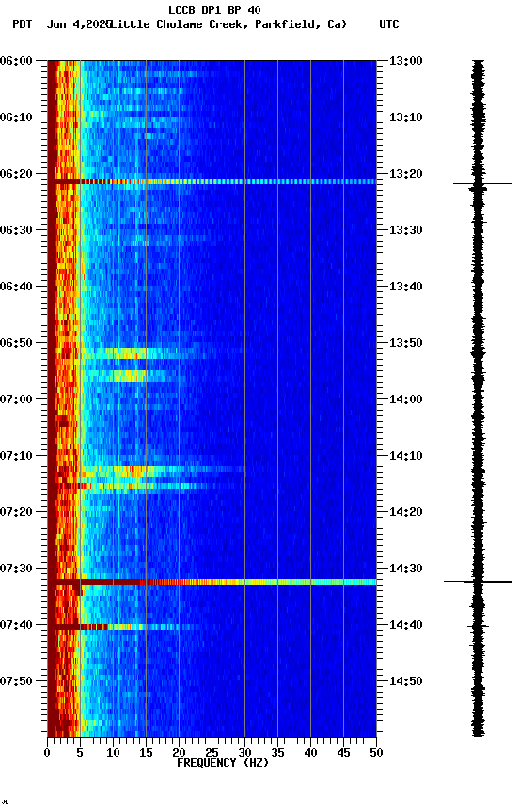Click the 'Parkfield, Ca)' location text
The height and width of the screenshot is (812, 519).
[301, 24]
